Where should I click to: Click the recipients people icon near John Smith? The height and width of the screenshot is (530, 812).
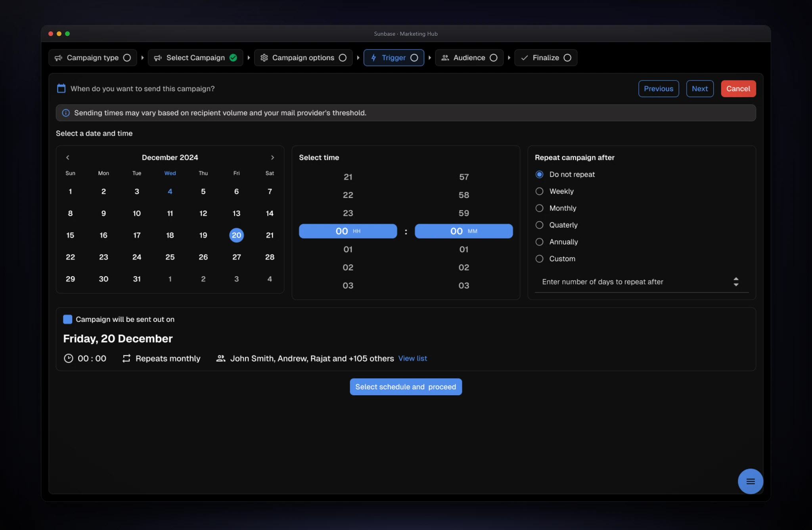pos(221,358)
